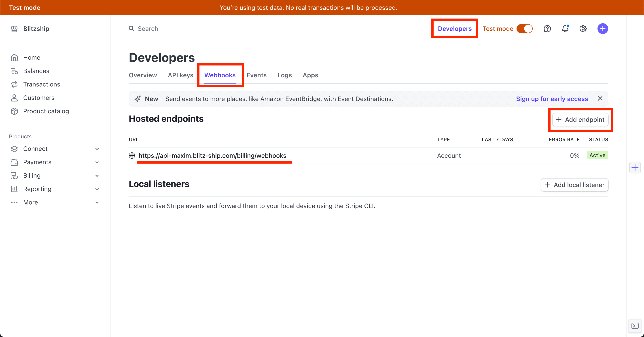Switch to the API keys tab
Viewport: 644px width, 337px height.
coord(180,75)
